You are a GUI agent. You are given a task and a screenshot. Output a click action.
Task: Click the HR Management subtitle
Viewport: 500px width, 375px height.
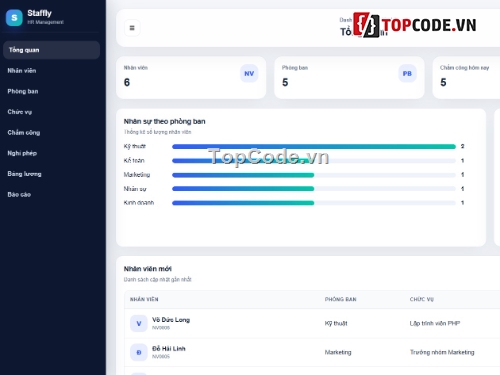click(45, 22)
